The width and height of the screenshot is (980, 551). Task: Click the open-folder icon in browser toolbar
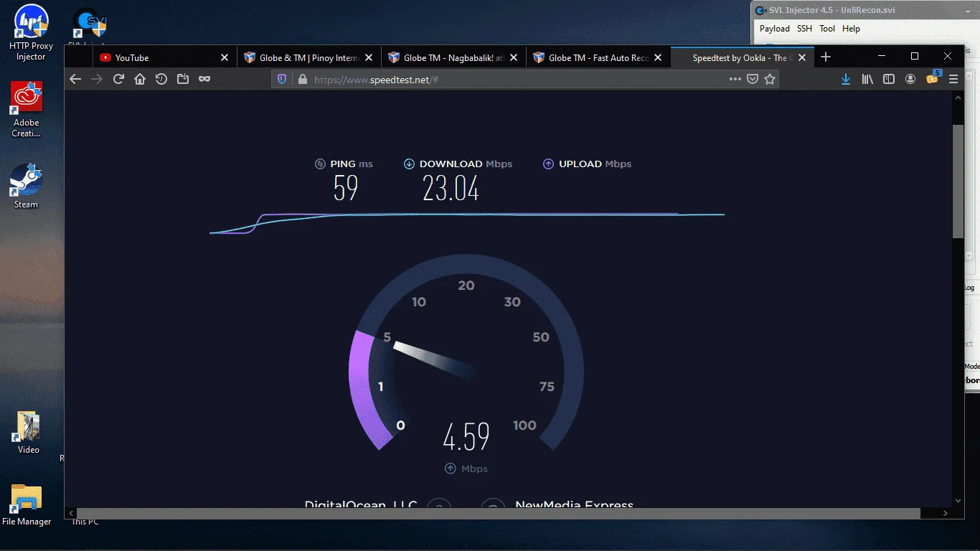pyautogui.click(x=183, y=79)
